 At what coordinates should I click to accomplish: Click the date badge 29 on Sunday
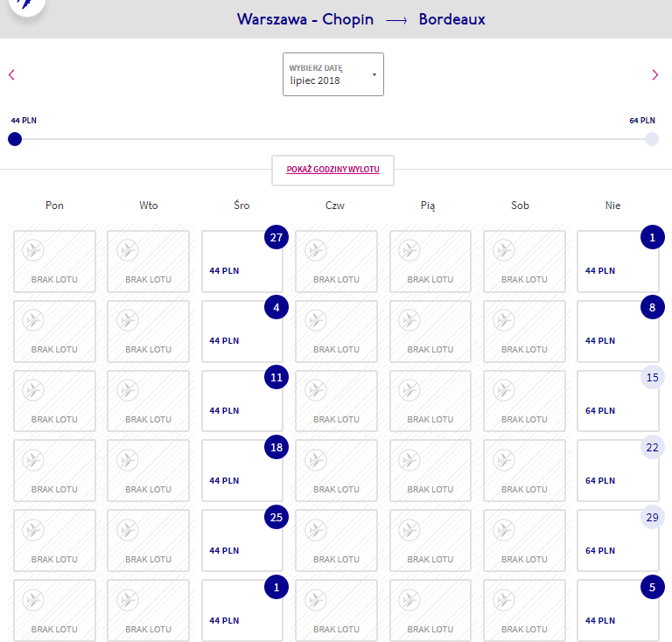(x=652, y=518)
